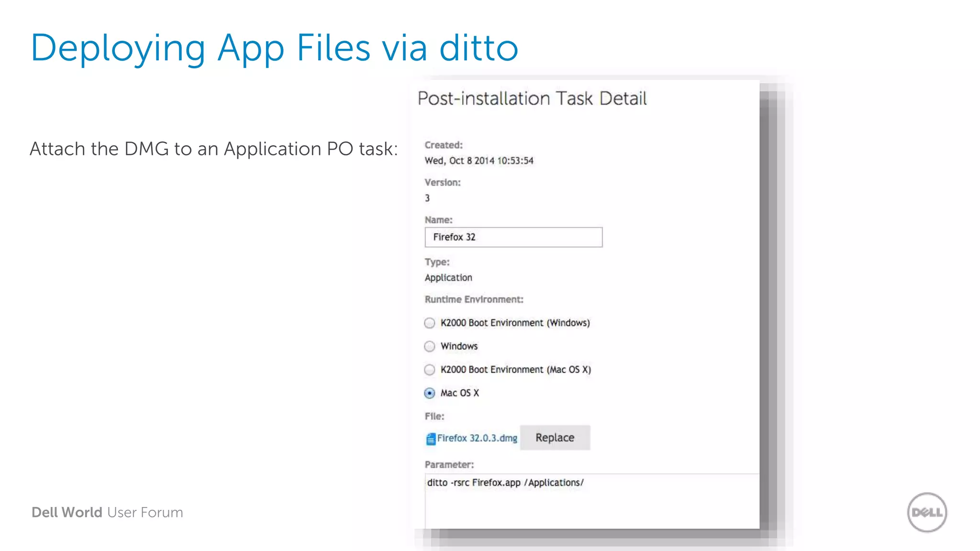Select the Windows runtime environment radio
980x551 pixels.
click(430, 346)
